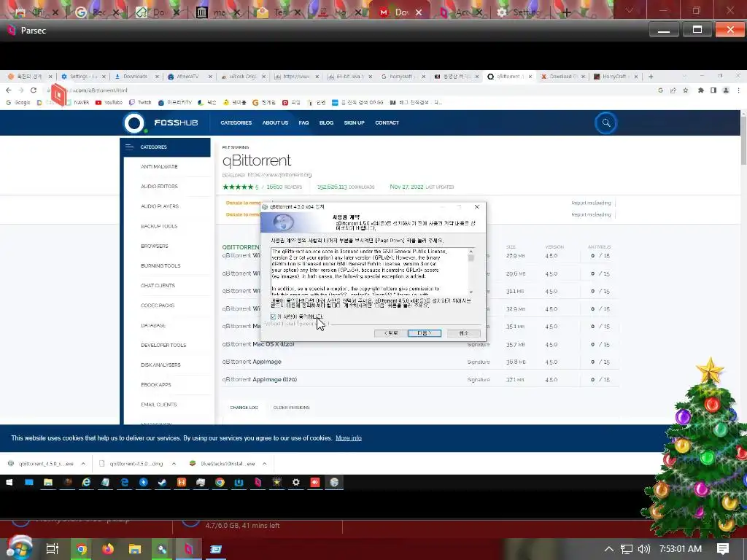747x560 pixels.
Task: Close the qBittorrent 4.5.0 installer dialog
Action: click(477, 206)
